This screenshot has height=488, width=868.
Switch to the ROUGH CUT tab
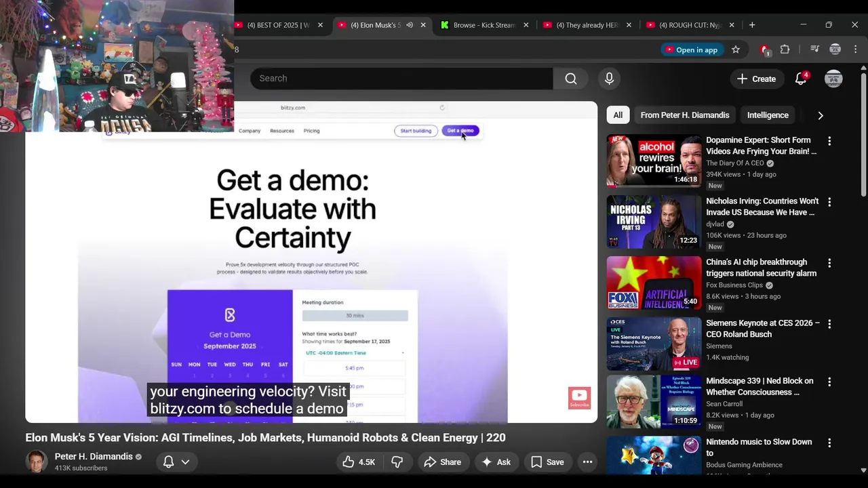coord(690,25)
